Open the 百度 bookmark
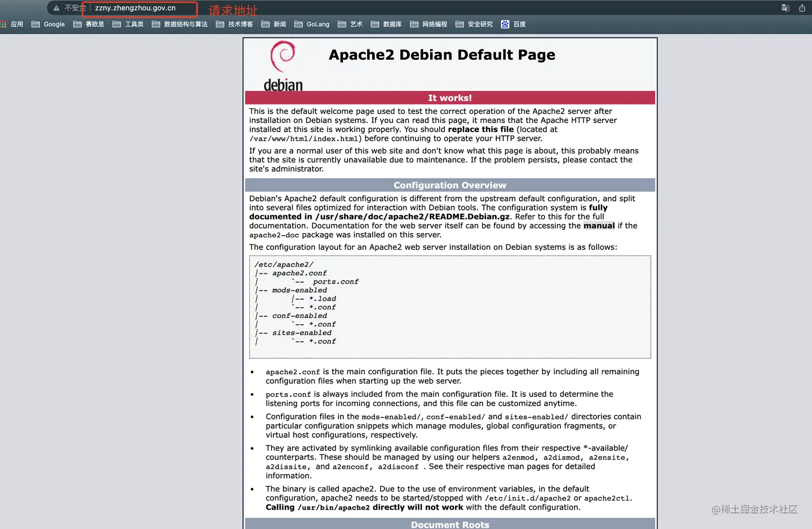 tap(513, 24)
